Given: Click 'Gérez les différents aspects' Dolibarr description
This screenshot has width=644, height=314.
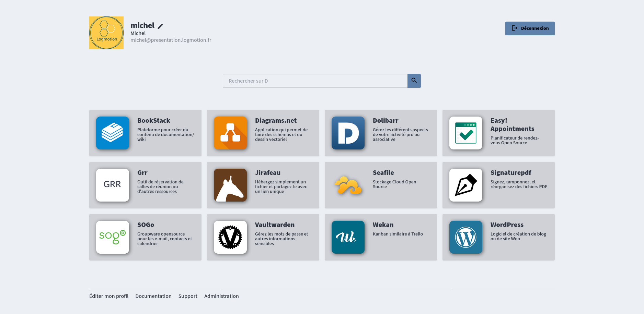Looking at the screenshot, I should 400,135.
